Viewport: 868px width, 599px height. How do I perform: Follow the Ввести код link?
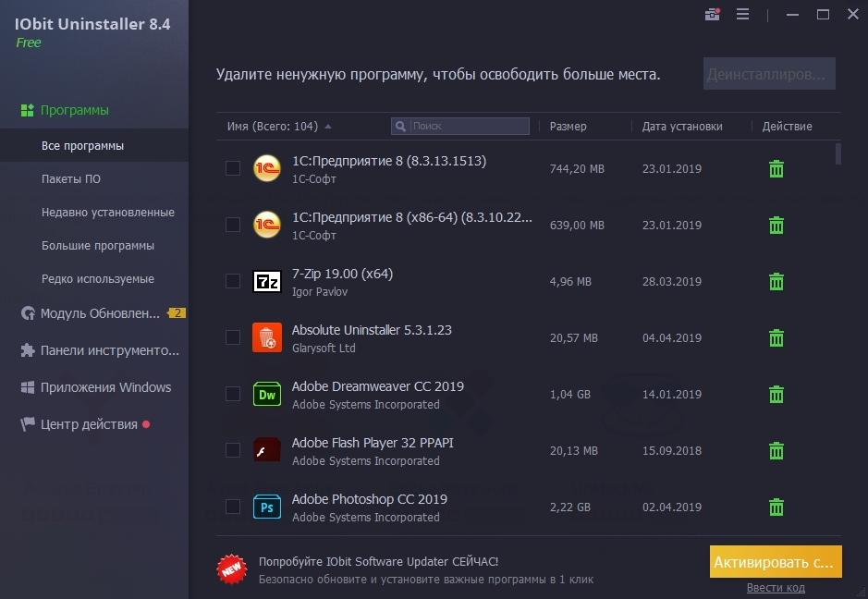(776, 587)
